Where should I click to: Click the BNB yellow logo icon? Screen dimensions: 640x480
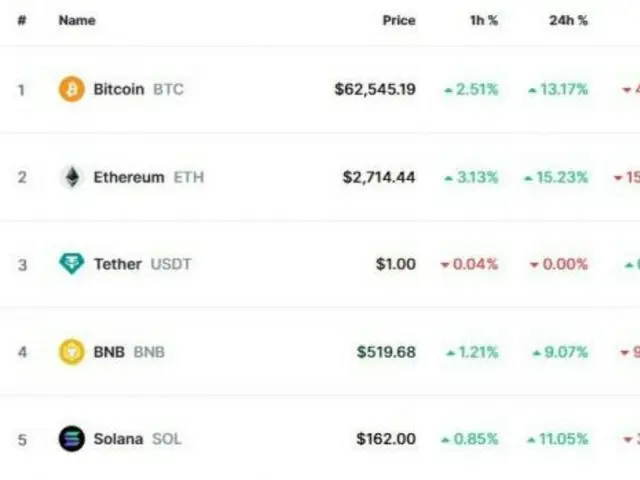coord(72,351)
